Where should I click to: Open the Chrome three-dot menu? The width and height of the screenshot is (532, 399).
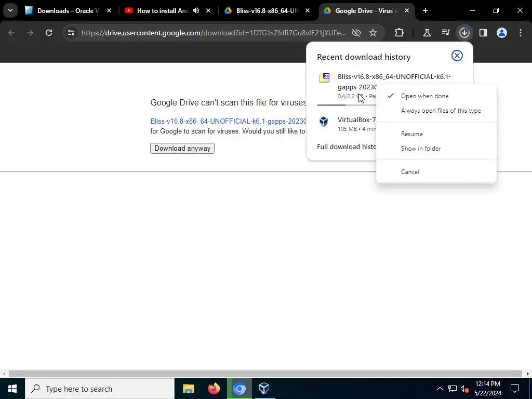coord(521,33)
